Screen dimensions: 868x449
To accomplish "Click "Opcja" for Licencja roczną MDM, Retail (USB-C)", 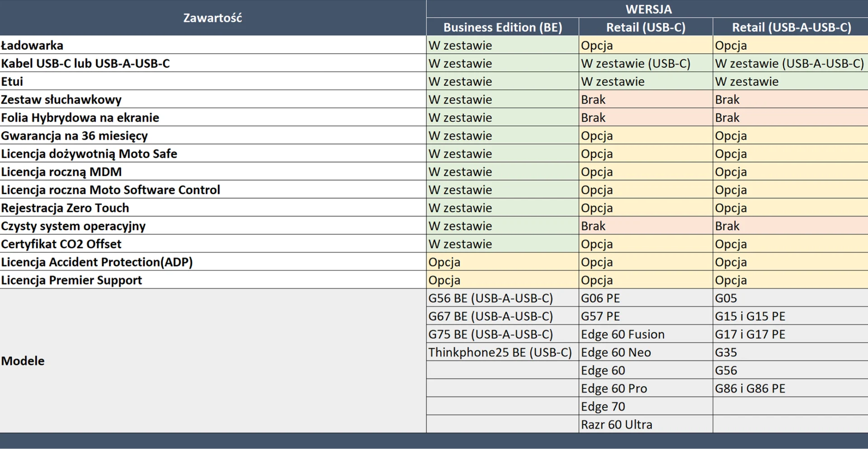I will click(x=646, y=172).
